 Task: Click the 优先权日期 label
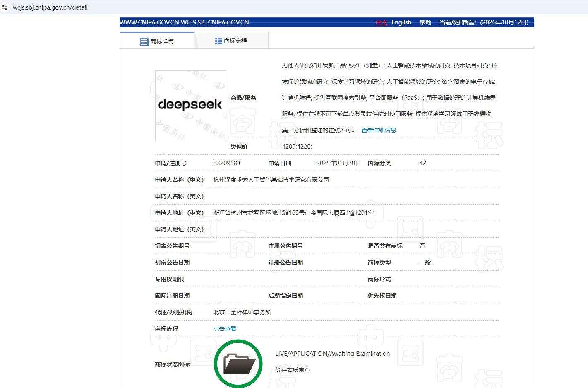point(382,296)
